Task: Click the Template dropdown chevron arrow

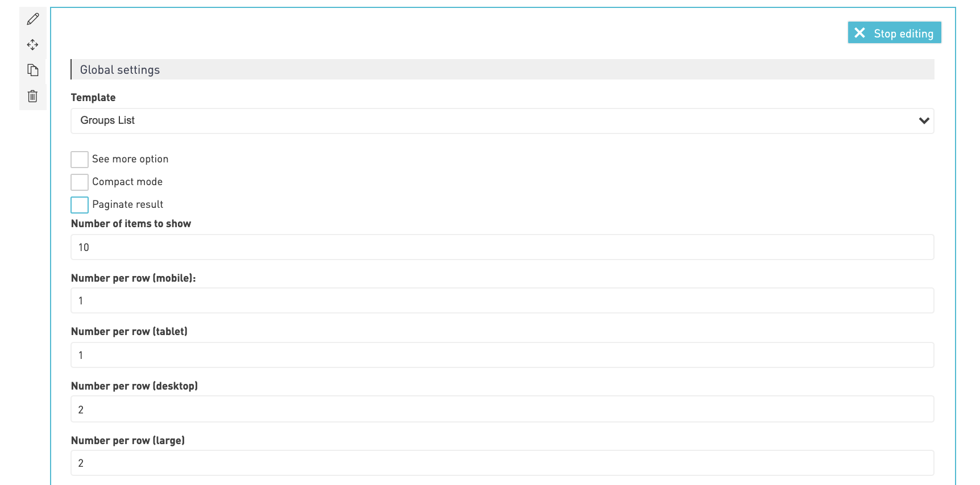Action: click(x=924, y=120)
